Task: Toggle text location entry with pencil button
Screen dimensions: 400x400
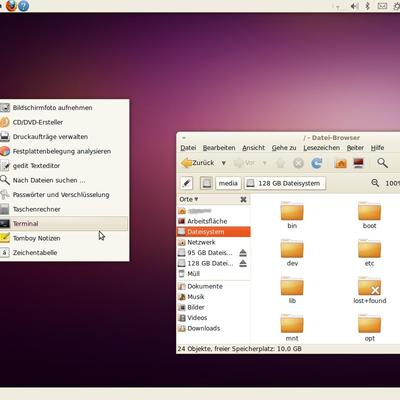Action: (x=187, y=183)
